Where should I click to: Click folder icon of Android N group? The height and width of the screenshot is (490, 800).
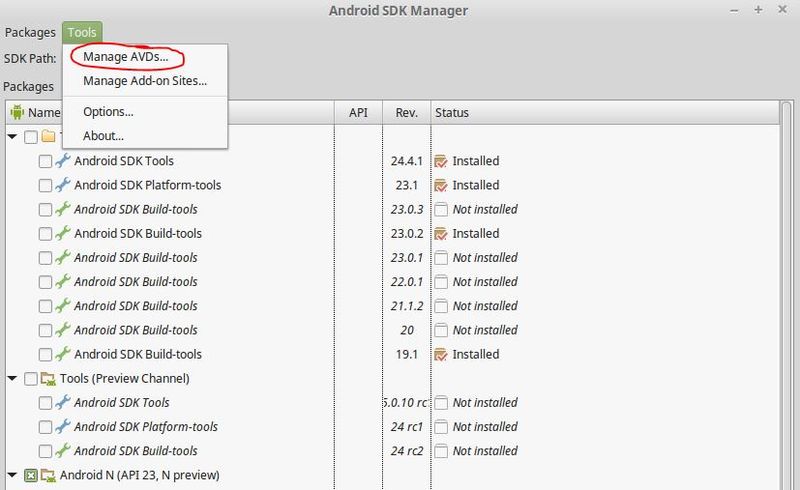[48, 475]
